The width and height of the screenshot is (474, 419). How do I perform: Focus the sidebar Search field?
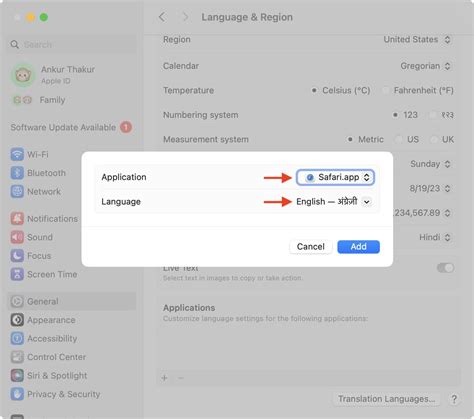coord(72,44)
